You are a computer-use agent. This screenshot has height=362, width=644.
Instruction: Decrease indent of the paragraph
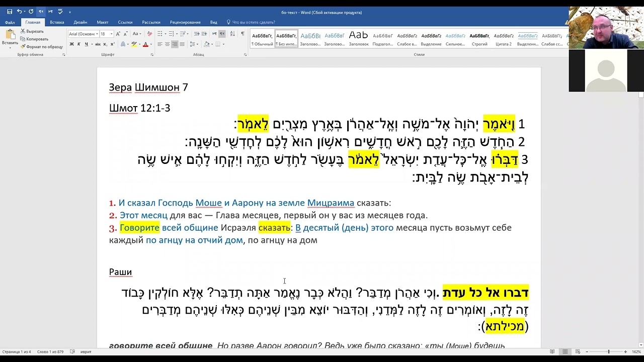coord(196,34)
